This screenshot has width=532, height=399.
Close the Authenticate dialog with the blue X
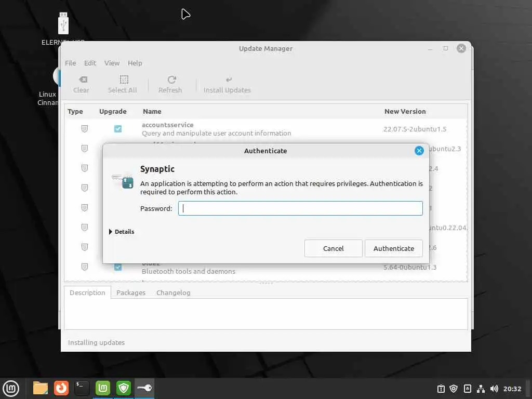point(419,151)
